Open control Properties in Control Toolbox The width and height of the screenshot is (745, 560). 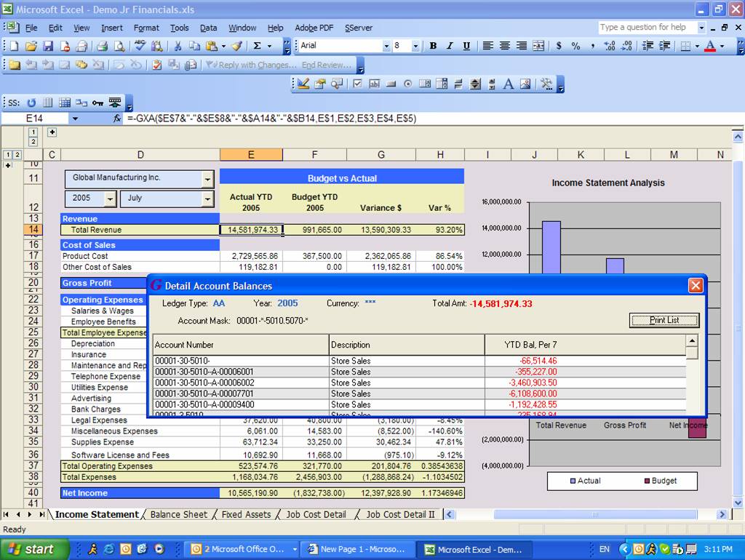320,84
